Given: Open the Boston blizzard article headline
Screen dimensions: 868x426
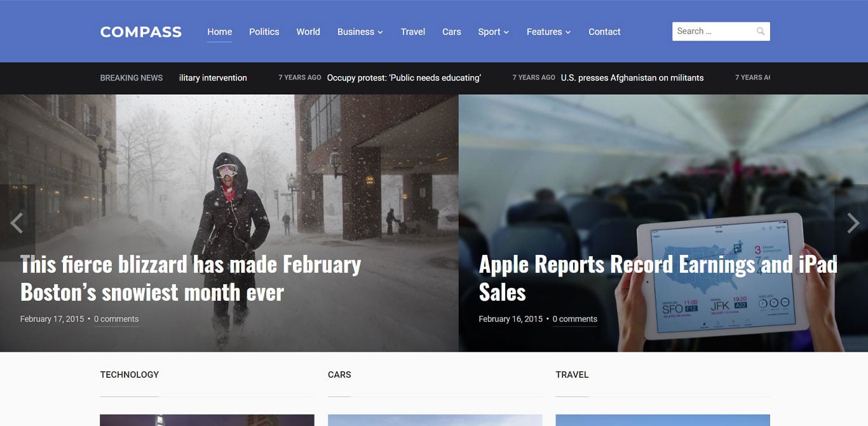Looking at the screenshot, I should coord(191,278).
